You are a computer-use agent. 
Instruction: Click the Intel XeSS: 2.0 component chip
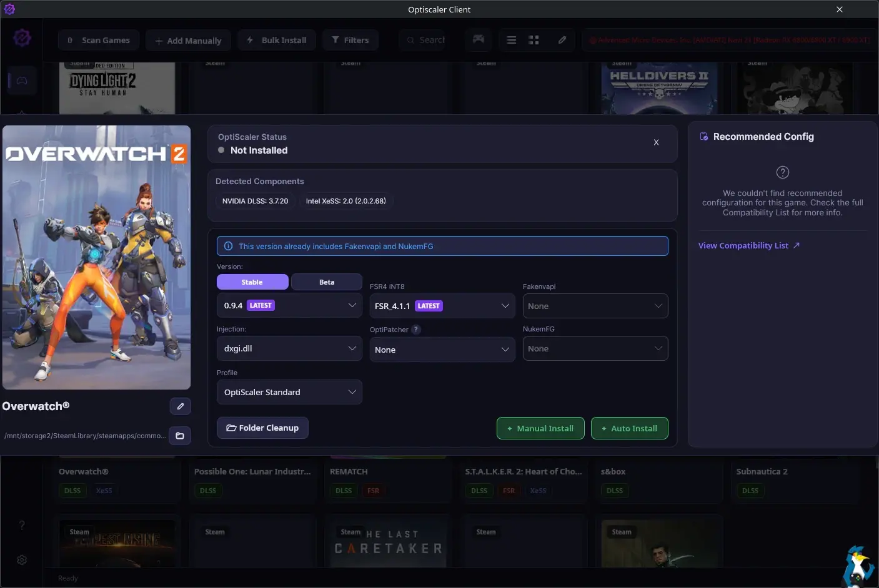345,201
